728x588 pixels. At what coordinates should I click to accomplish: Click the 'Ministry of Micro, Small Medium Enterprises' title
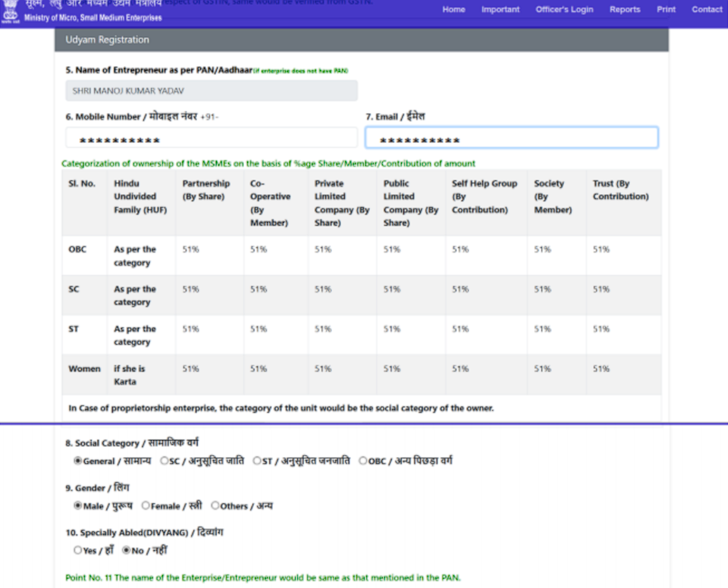(93, 18)
